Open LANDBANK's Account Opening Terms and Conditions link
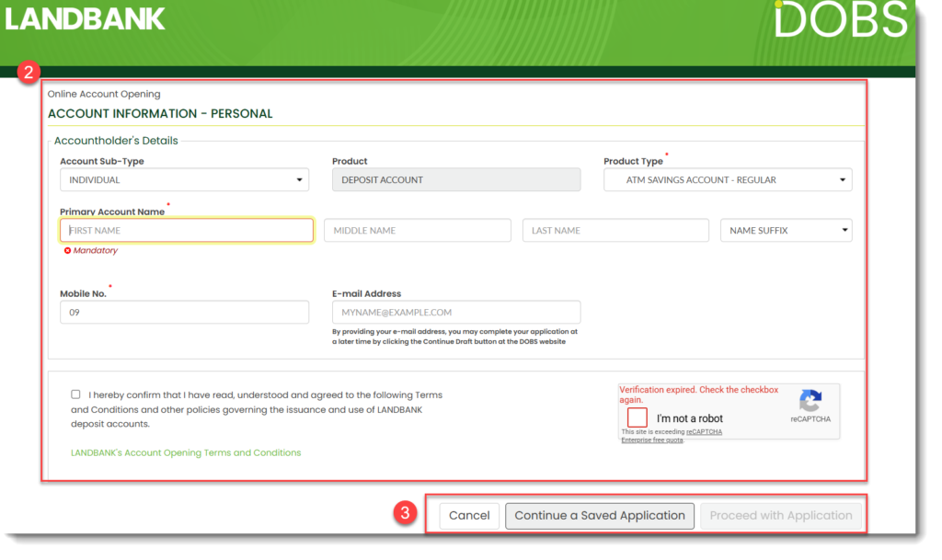The width and height of the screenshot is (942, 560). (x=186, y=452)
